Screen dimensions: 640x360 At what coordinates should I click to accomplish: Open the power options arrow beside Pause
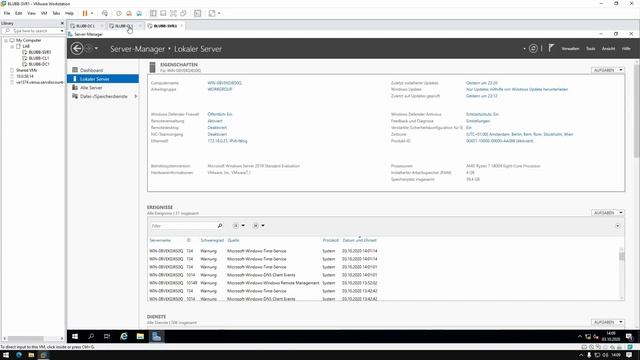pos(92,13)
